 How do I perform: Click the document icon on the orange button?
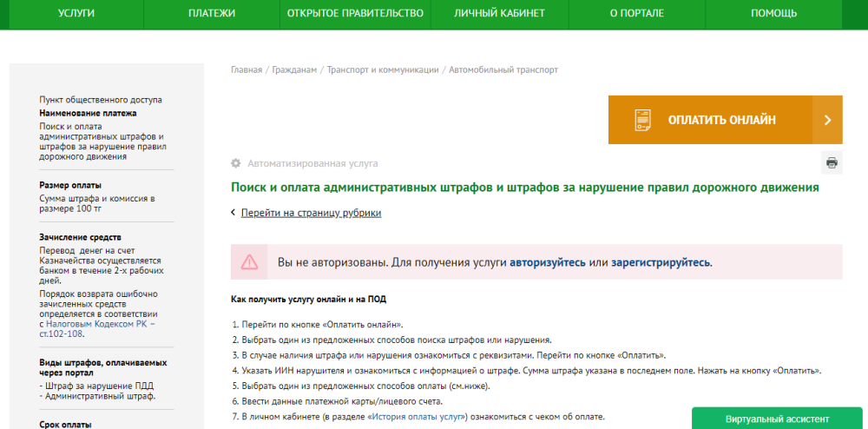pyautogui.click(x=643, y=120)
